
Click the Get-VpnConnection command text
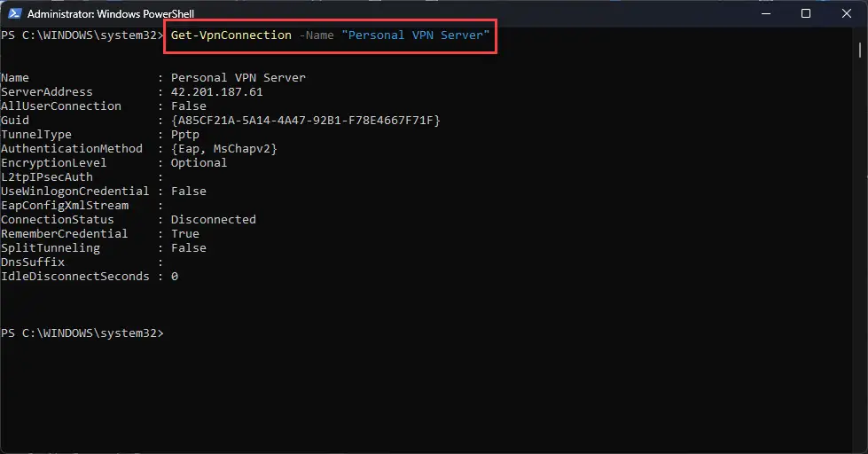point(231,35)
